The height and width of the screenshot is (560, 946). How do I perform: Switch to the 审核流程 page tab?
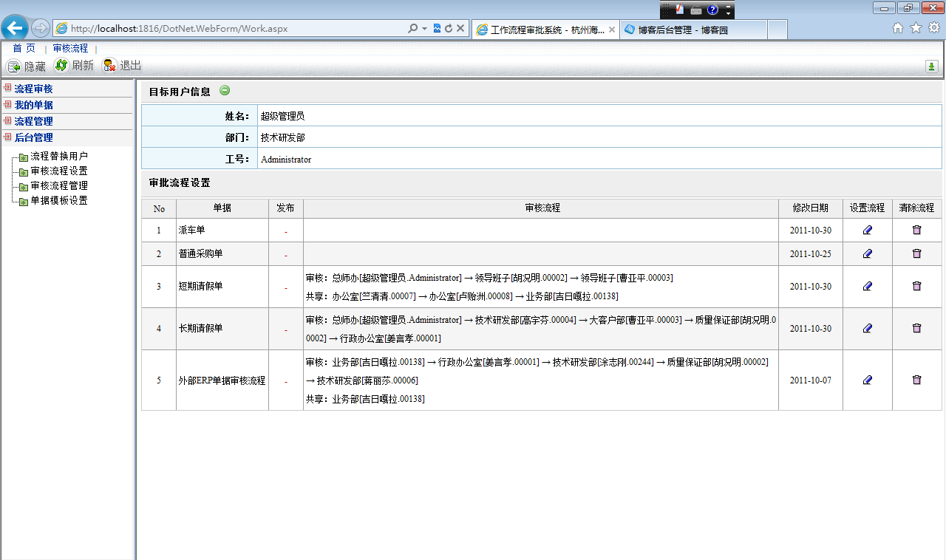coord(70,48)
